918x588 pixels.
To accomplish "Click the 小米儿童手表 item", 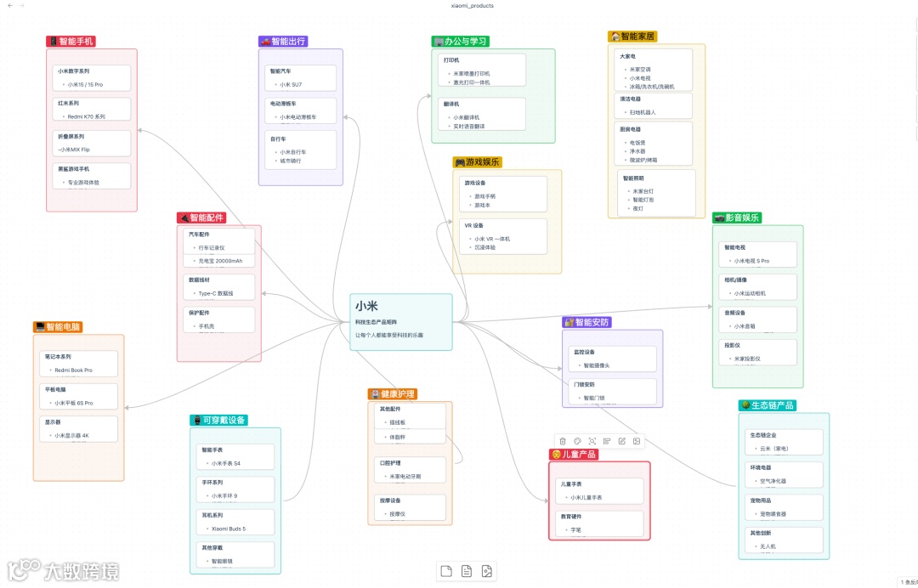I will pos(586,498).
